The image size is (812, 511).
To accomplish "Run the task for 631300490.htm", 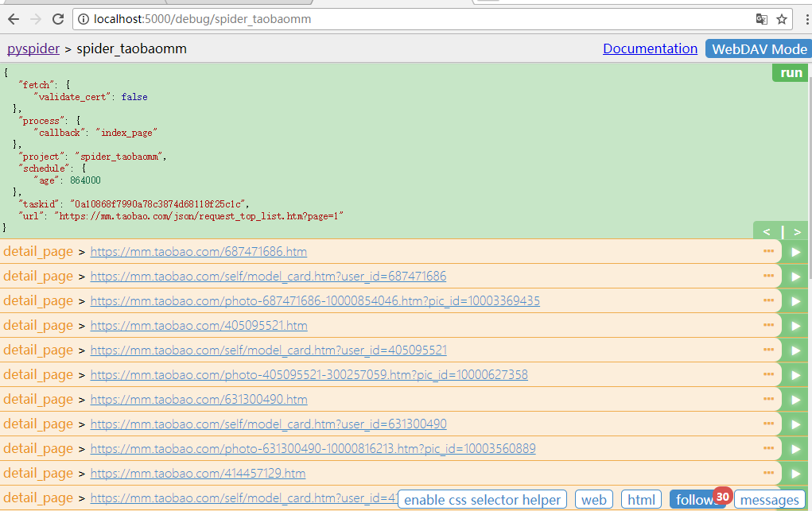I will 795,400.
